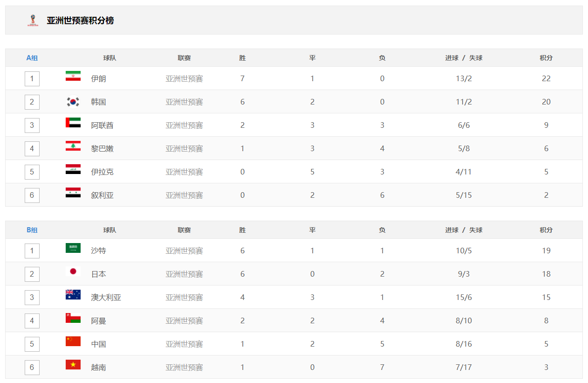Click rank box 5 in the 中国 row
588x383 pixels.
[x=32, y=344]
